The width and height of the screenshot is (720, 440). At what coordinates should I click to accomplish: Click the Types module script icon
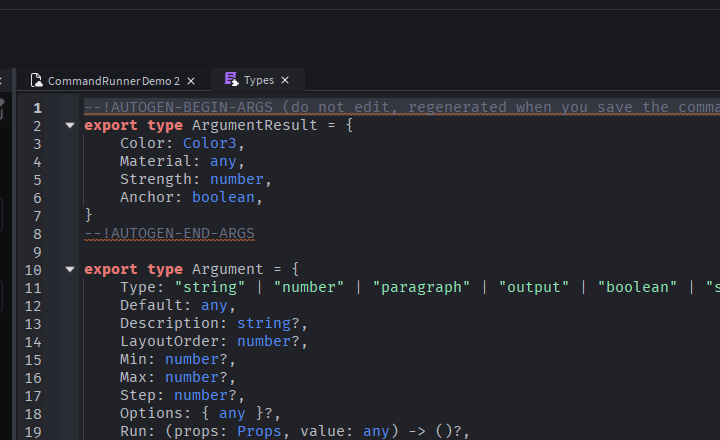click(231, 79)
